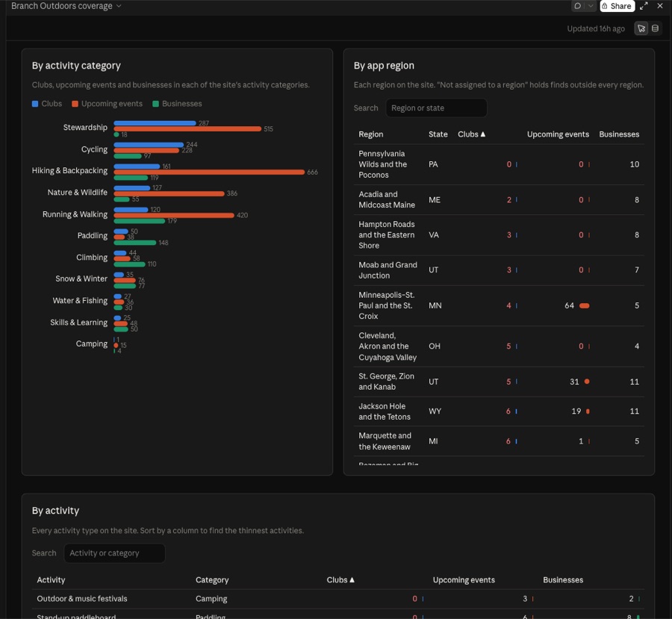The image size is (672, 619).
Task: Open the Branch Outdoors coverage title dropdown
Action: pos(66,6)
